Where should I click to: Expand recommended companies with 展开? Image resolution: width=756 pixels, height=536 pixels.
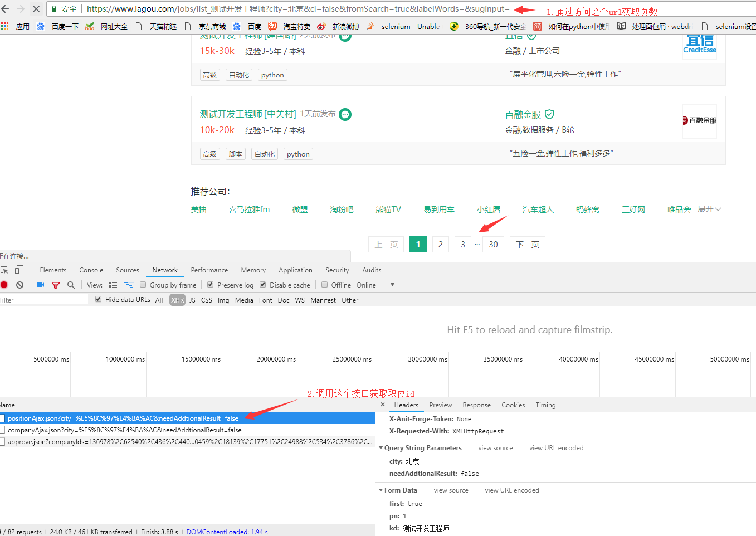(x=709, y=209)
